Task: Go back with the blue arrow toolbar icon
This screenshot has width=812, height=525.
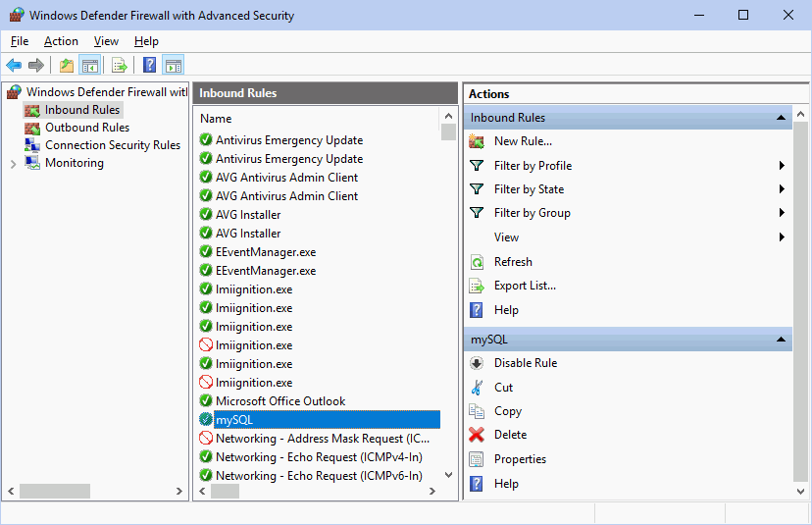Action: (x=14, y=66)
